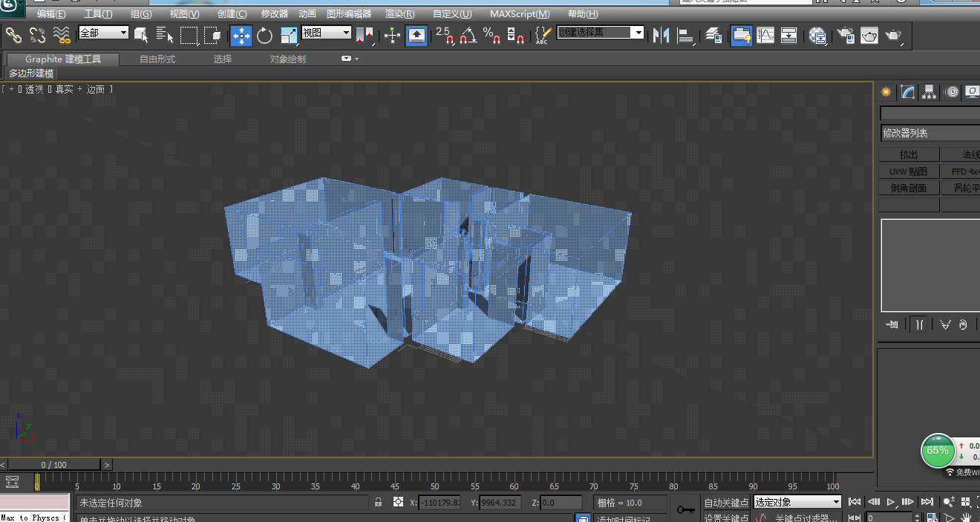This screenshot has height=522, width=980.
Task: Open the Curve Editor
Action: 765,34
